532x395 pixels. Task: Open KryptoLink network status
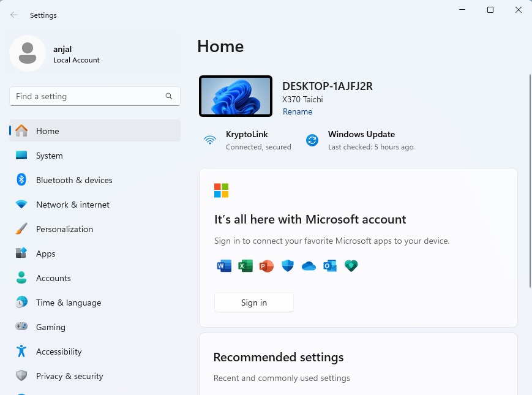tap(247, 140)
